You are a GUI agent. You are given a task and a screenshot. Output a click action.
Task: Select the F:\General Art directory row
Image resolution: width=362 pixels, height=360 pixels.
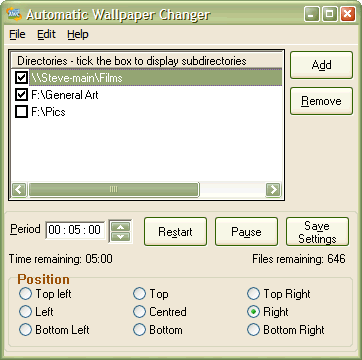tap(147, 95)
